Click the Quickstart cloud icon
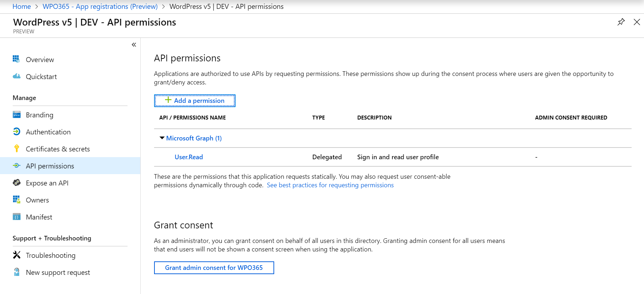The width and height of the screenshot is (644, 294). (16, 76)
